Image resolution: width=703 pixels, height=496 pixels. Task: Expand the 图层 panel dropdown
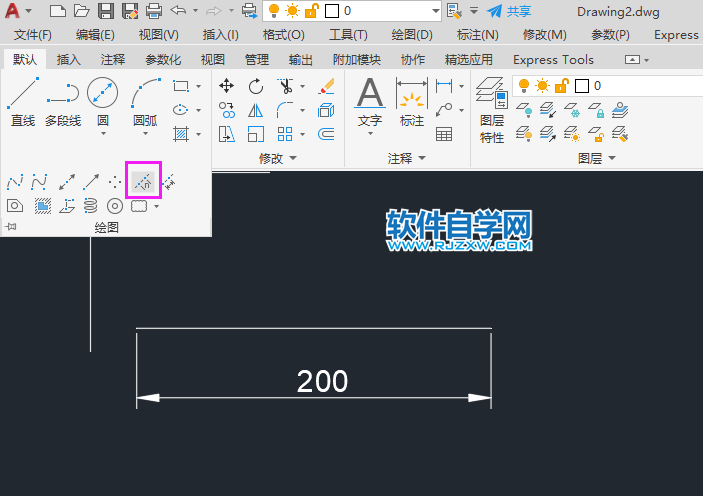(x=612, y=158)
